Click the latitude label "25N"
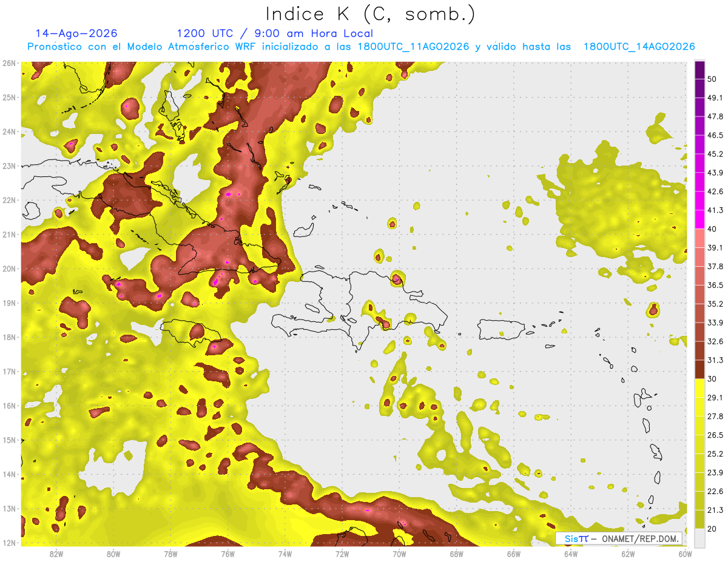This screenshot has height=562, width=728. tap(8, 98)
